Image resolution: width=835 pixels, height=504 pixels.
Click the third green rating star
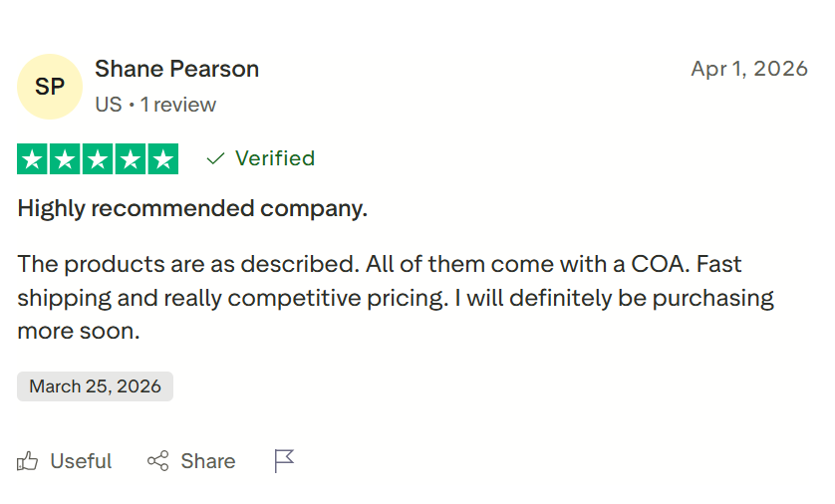tap(98, 159)
